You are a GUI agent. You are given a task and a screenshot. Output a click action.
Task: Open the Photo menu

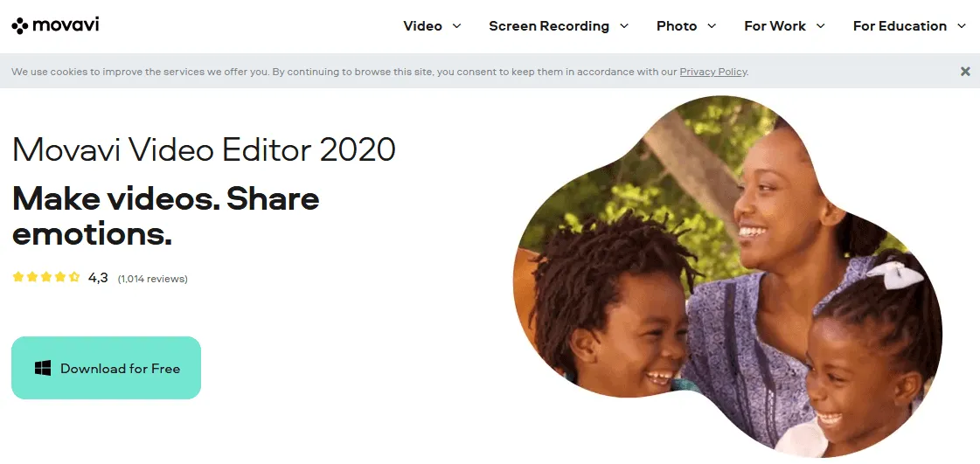click(x=677, y=26)
